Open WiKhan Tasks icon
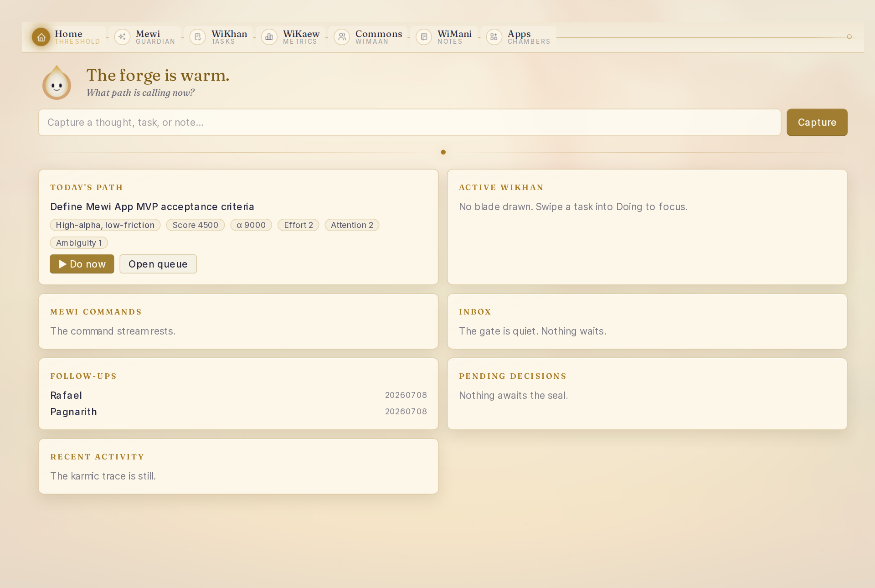Screen dimensions: 875x588 198,37
